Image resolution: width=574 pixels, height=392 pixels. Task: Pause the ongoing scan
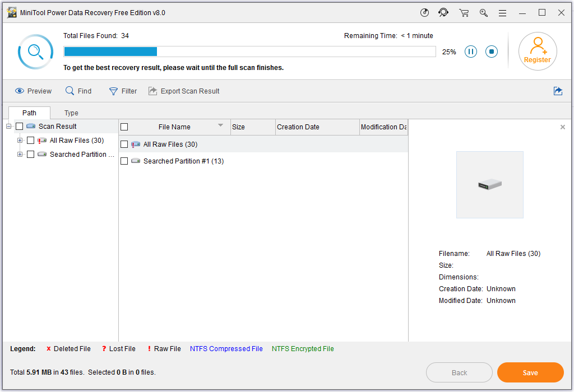tap(470, 51)
